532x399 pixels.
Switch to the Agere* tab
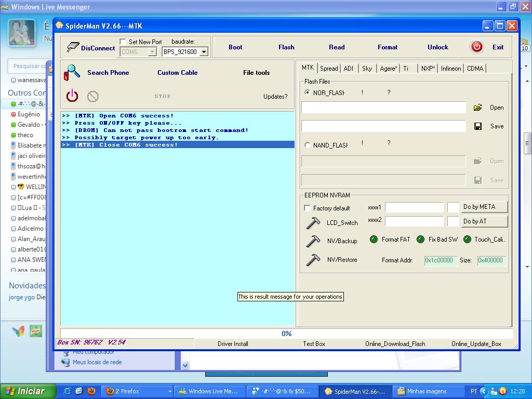coord(388,69)
